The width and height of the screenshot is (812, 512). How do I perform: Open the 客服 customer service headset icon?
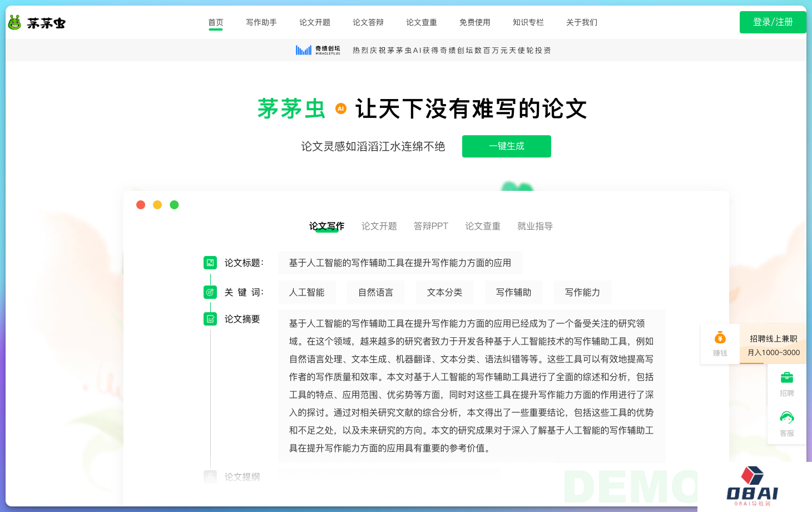787,417
